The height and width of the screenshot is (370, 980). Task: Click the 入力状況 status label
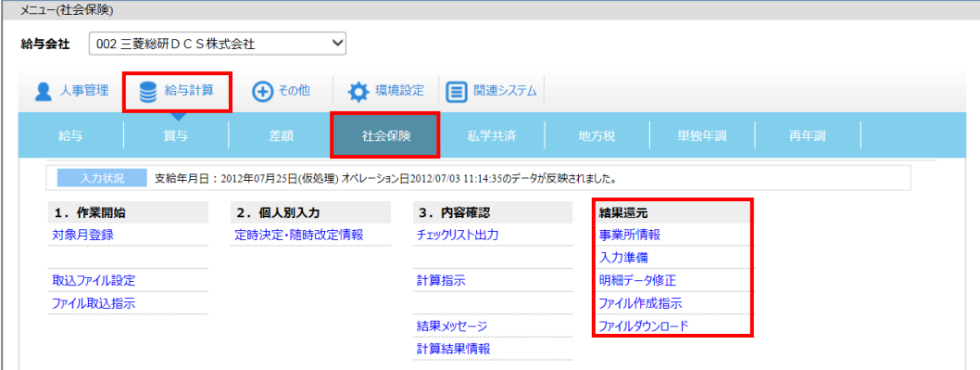tap(102, 178)
